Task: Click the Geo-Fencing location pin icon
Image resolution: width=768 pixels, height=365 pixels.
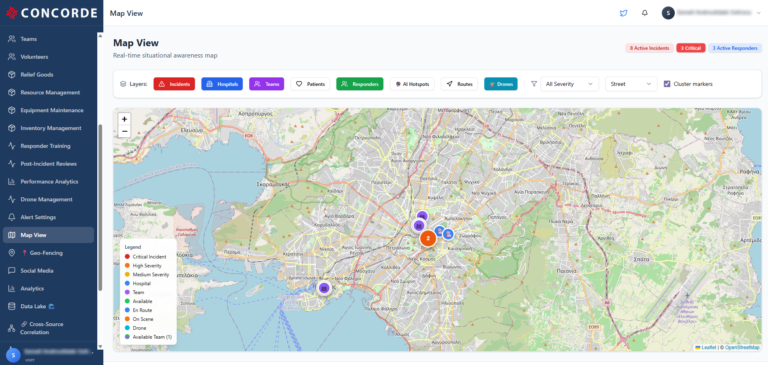Action: pyautogui.click(x=12, y=253)
